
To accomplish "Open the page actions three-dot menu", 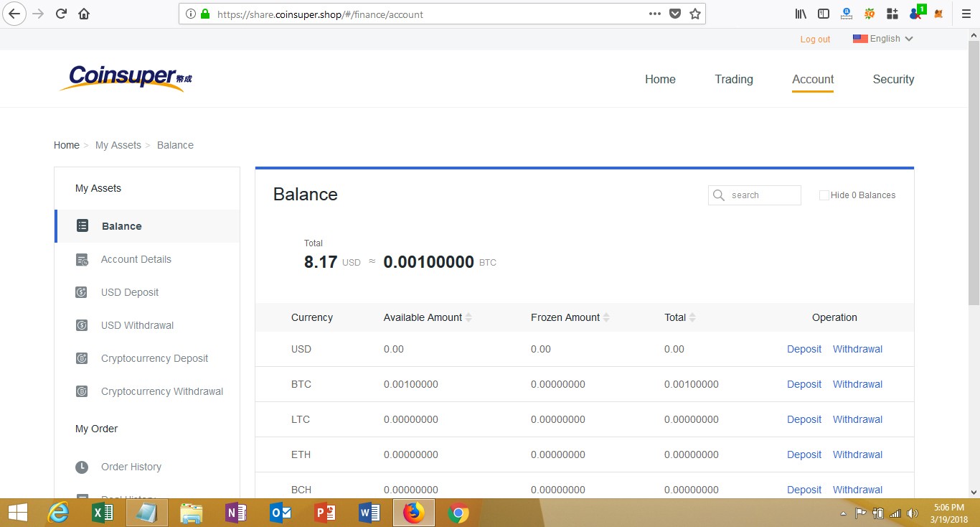I will coord(654,14).
